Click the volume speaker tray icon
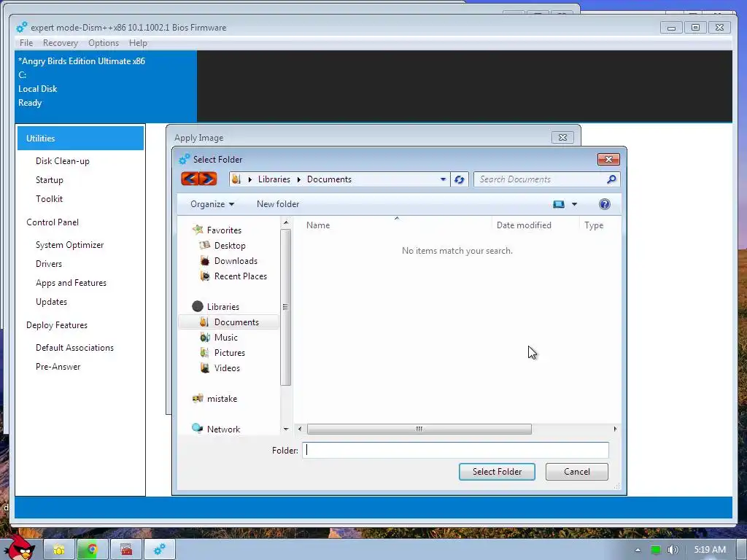Screen dimensions: 747x560 coord(673,550)
